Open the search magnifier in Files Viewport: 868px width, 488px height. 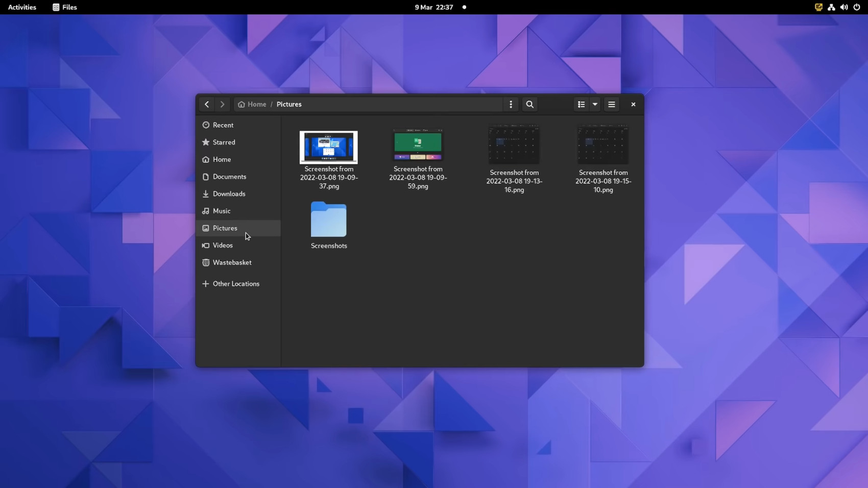[529, 104]
